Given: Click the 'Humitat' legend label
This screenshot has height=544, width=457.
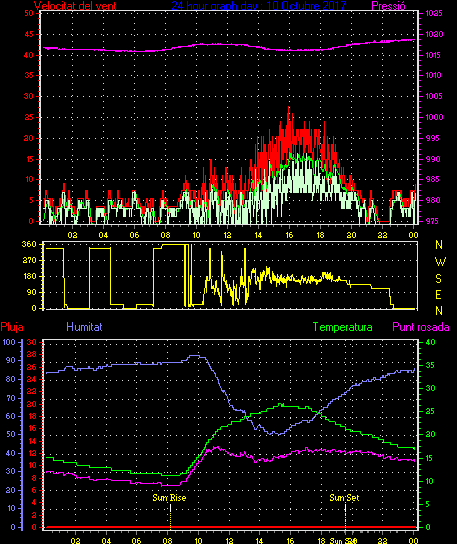Looking at the screenshot, I should pyautogui.click(x=84, y=327).
